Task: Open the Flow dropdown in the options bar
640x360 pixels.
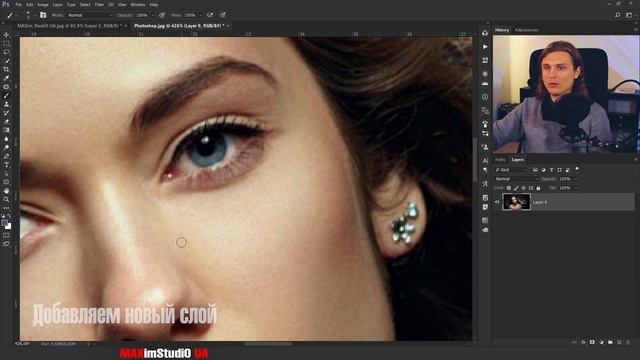Action: coord(200,15)
